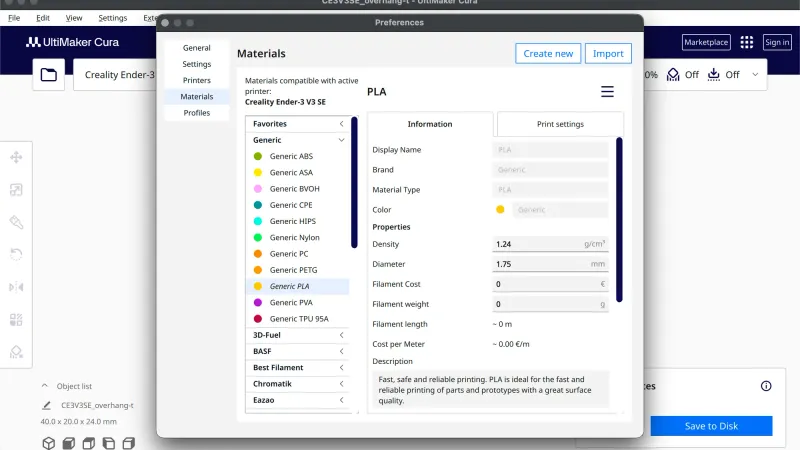Open the View menu
800x450 pixels.
click(x=73, y=18)
